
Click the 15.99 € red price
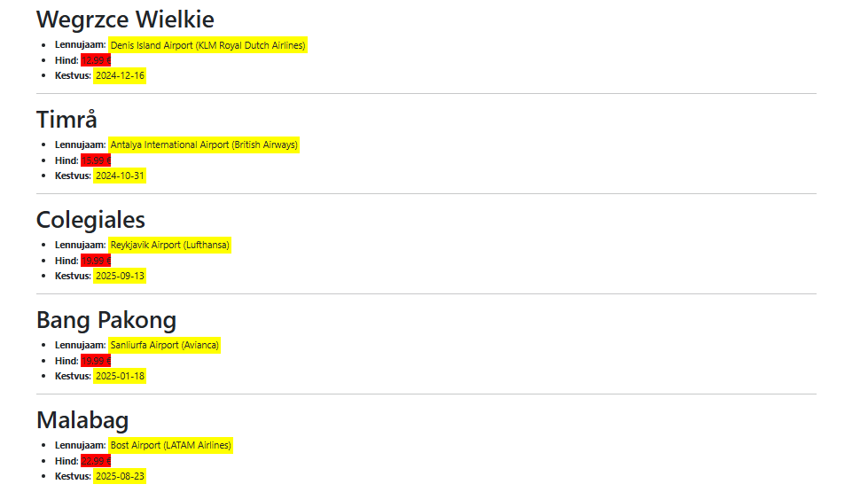(x=96, y=160)
